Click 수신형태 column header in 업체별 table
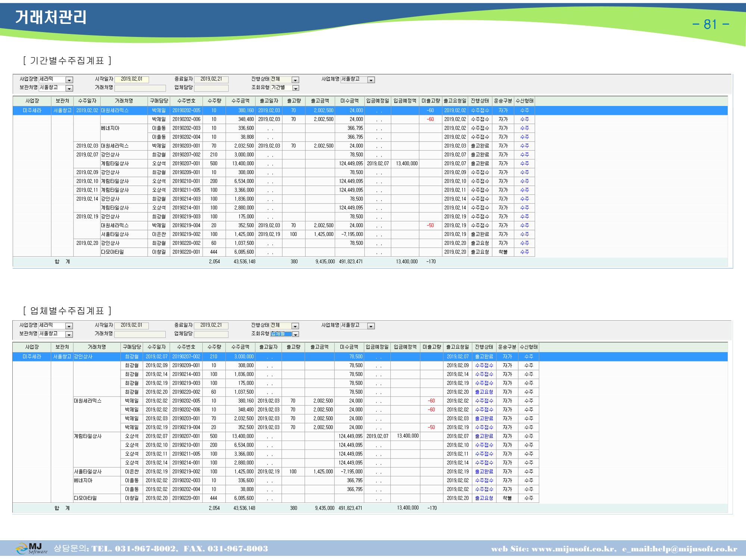Viewport: 746px width, 560px height. 528,347
